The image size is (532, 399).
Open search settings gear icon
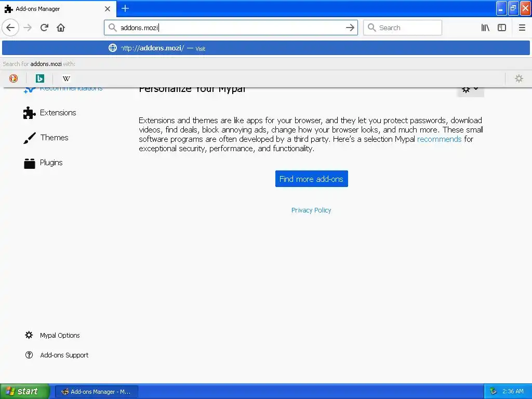(519, 78)
